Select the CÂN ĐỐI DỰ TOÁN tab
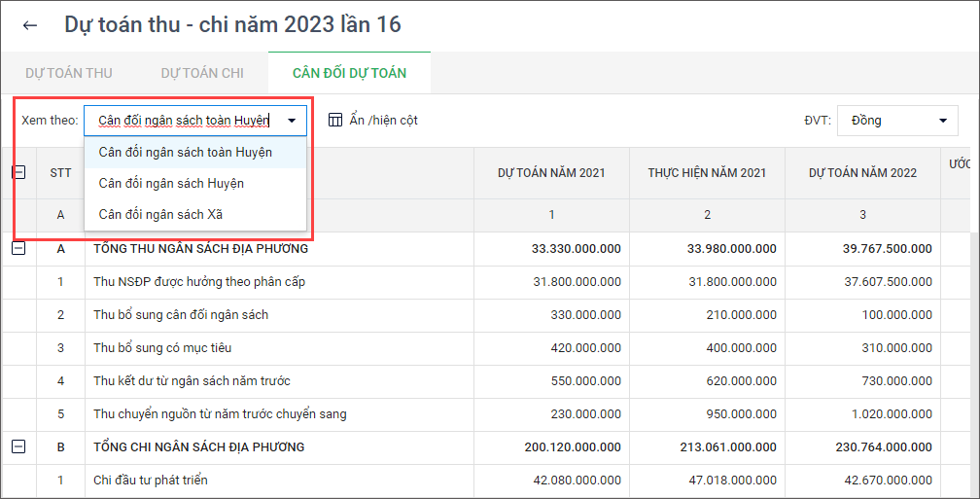Viewport: 980px width, 499px height. [349, 73]
